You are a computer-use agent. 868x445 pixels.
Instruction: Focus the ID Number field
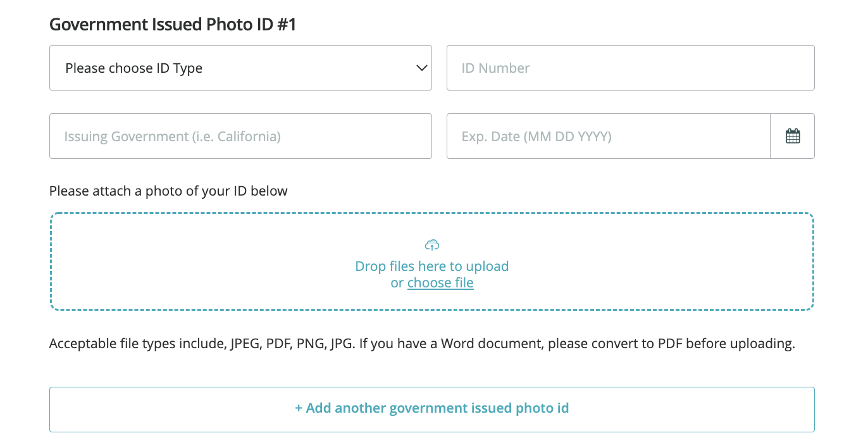(x=630, y=68)
